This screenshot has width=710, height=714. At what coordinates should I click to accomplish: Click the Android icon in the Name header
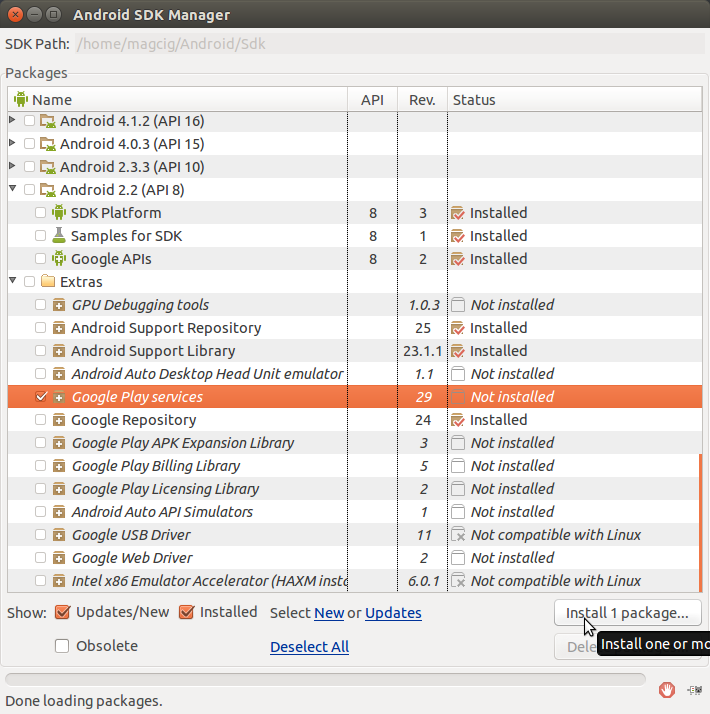pyautogui.click(x=20, y=99)
